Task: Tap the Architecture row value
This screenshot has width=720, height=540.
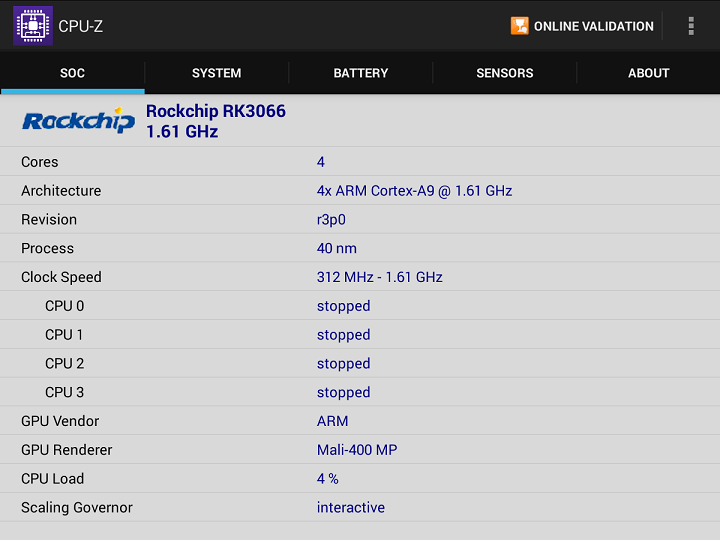Action: (x=414, y=191)
